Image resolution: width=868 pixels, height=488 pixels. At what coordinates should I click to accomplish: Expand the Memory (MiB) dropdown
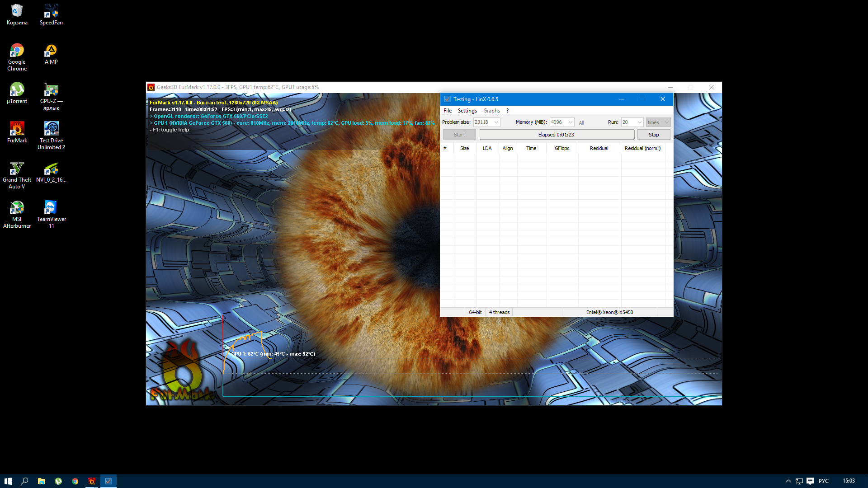tap(570, 122)
